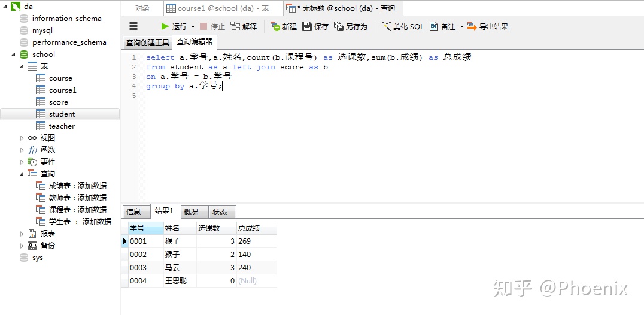Open the 查询创建工具 tab
The width and height of the screenshot is (644, 315).
147,42
